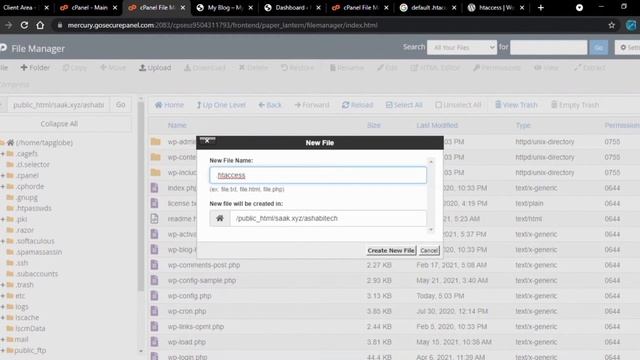Sort files by Name column
This screenshot has width=640, height=360.
tap(177, 125)
